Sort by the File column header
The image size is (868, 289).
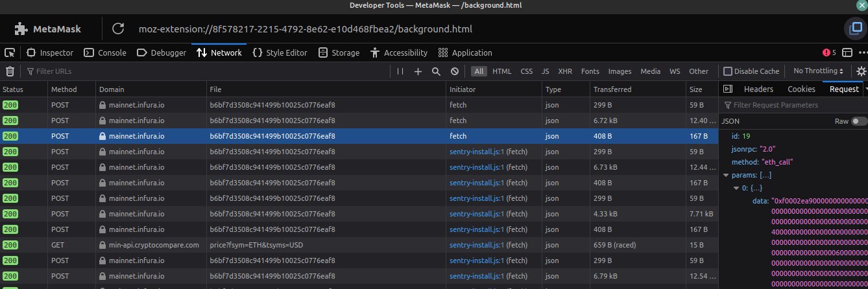click(326, 89)
